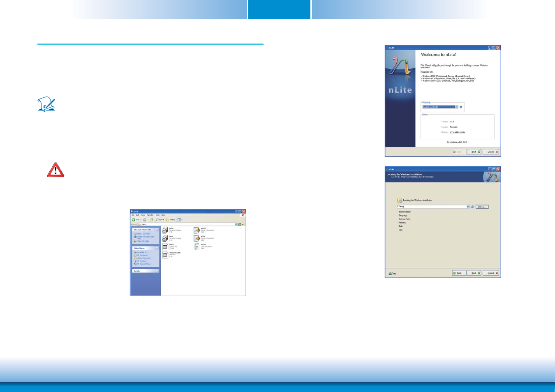Collapse the File and Folder Tasks panel
555x392 pixels.
coord(157,229)
